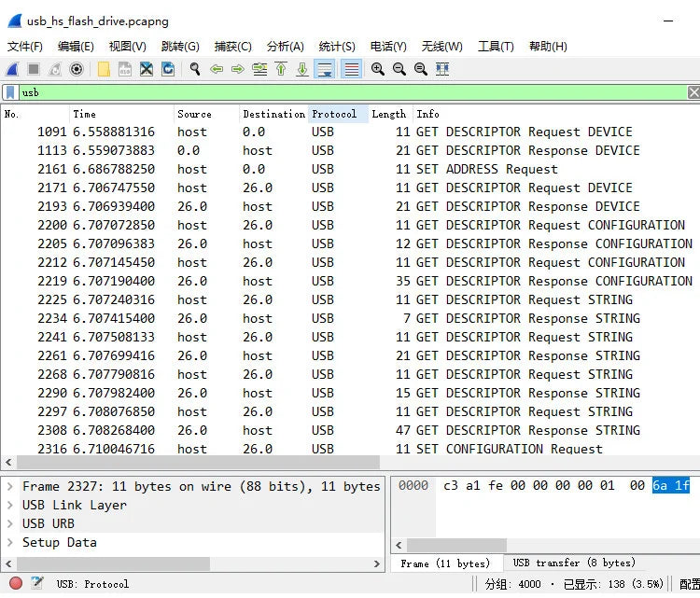
Task: Sort by the Info column header
Action: click(556, 114)
